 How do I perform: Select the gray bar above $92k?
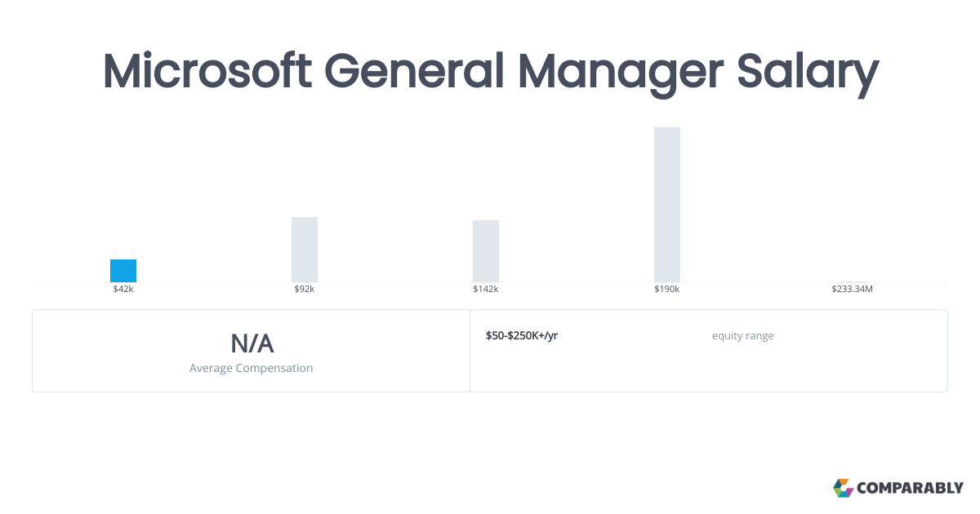click(x=305, y=250)
